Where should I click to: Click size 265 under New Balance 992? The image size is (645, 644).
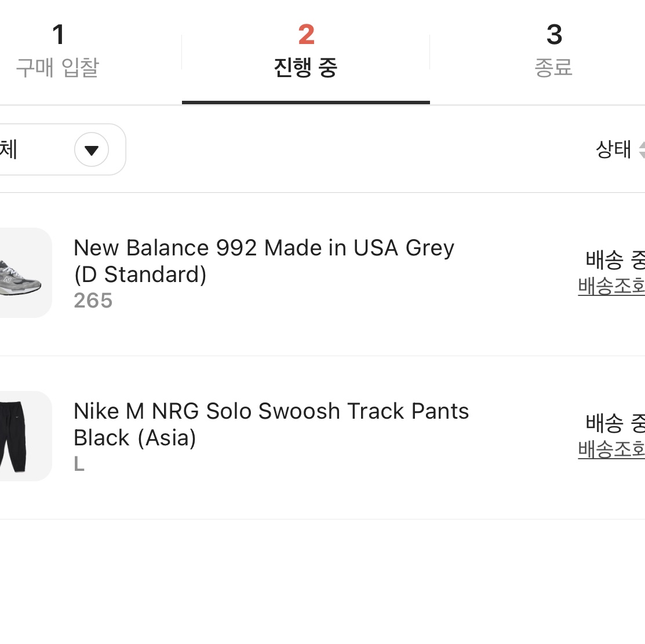(93, 301)
